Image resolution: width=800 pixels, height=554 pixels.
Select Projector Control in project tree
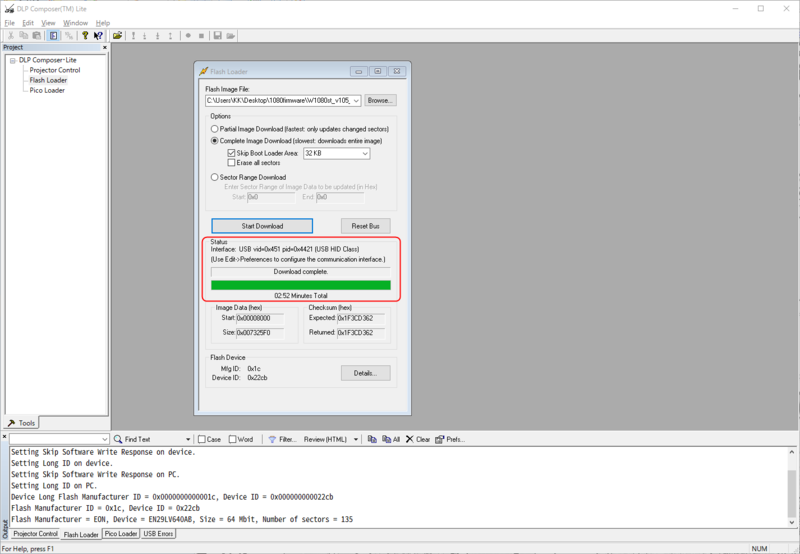pos(55,70)
